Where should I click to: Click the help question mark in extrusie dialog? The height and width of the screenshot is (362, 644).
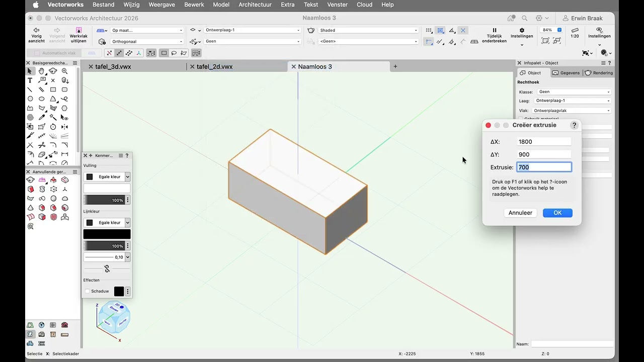(x=574, y=125)
